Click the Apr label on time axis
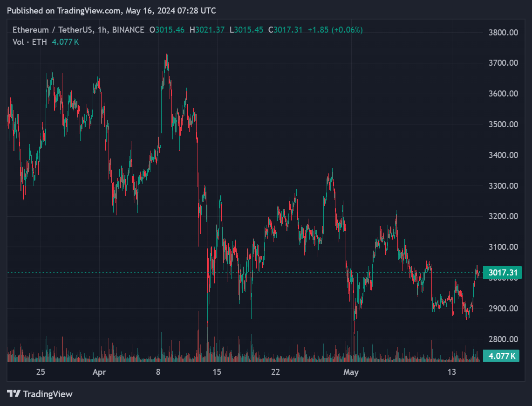The image size is (532, 406). point(99,372)
